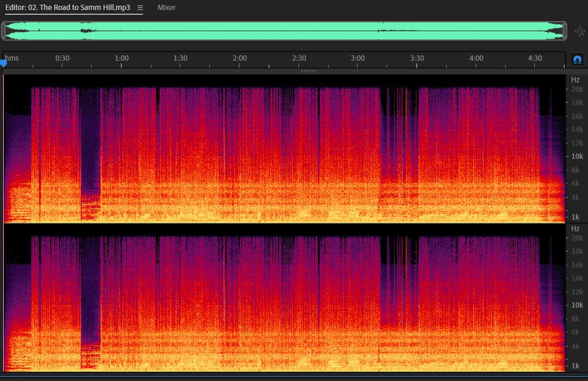Viewport: 588px width, 381px height.
Task: Click the 2:30 mark on the timeline ruler
Action: coord(299,58)
